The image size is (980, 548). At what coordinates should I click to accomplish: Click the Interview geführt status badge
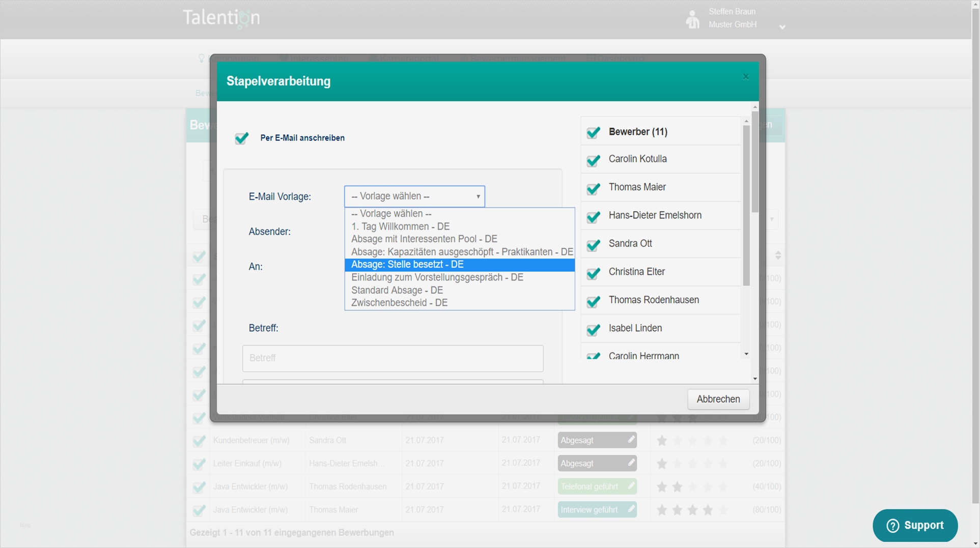[597, 509]
